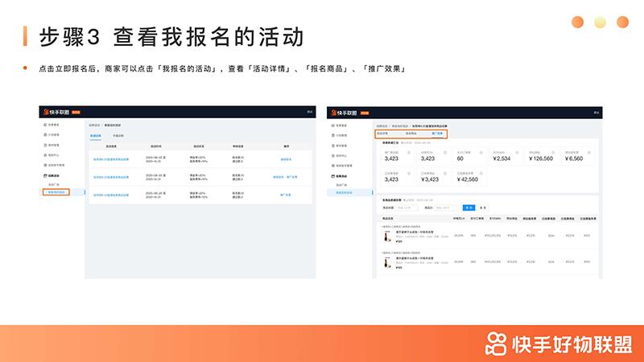Click the 商品标题 search input field
644x362 pixels.
tap(406, 208)
